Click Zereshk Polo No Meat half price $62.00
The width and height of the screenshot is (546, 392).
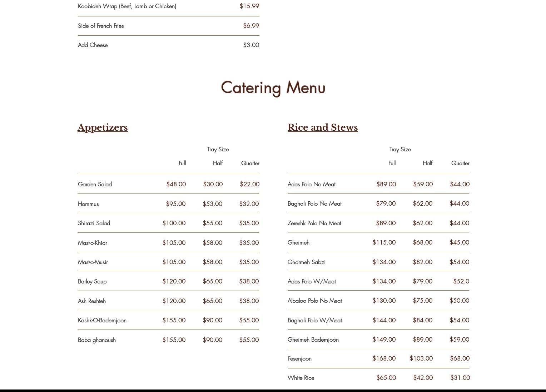pyautogui.click(x=422, y=223)
